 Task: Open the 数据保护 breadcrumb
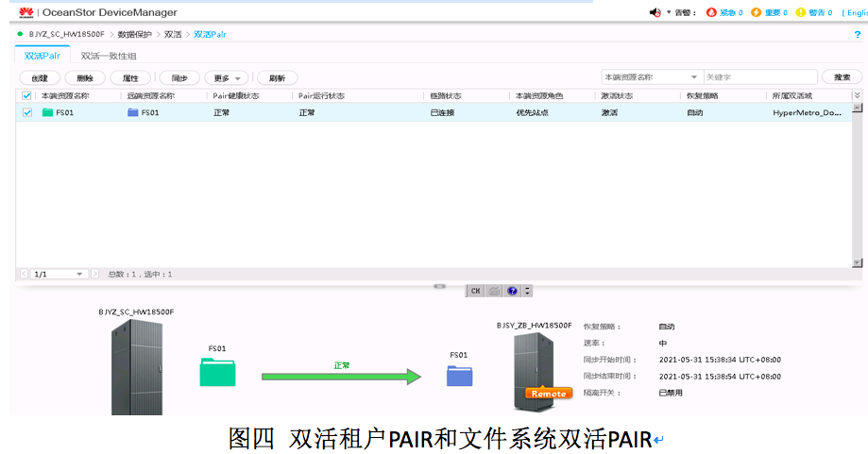point(134,34)
